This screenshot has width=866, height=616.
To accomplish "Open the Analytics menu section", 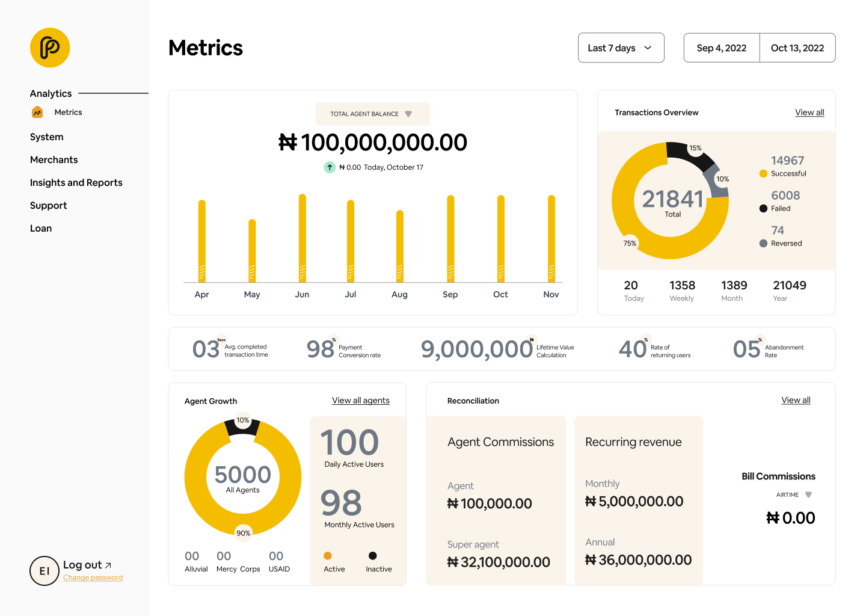I will coord(51,93).
